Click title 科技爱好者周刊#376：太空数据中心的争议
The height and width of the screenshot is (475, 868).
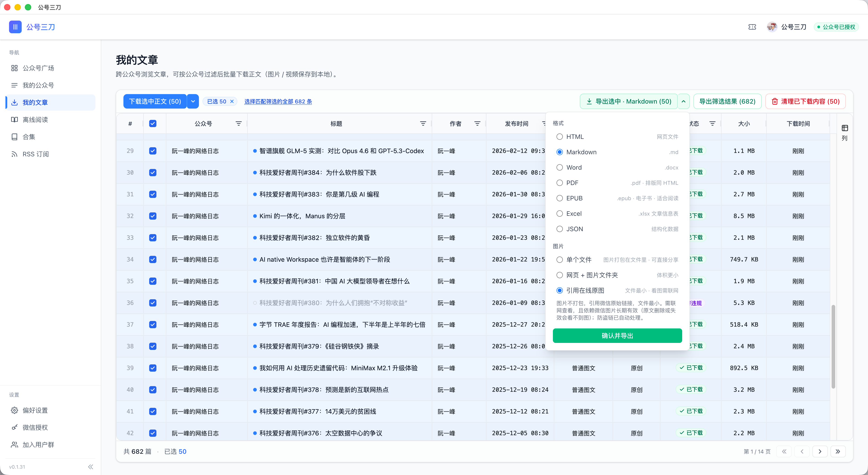coord(321,433)
